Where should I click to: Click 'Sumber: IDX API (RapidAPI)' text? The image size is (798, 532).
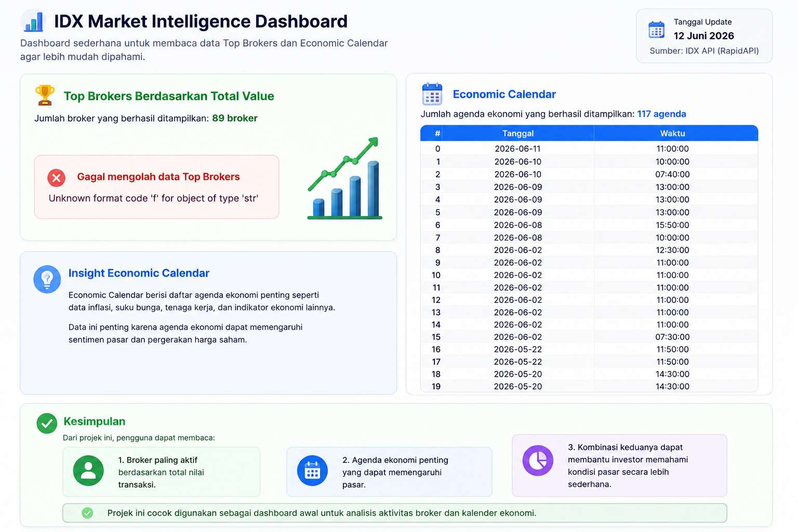click(x=704, y=51)
